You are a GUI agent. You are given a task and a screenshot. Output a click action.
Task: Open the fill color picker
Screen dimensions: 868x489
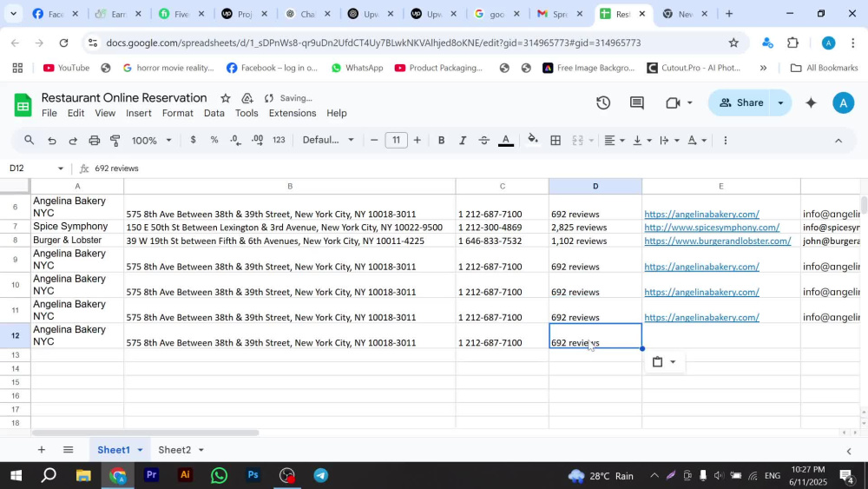pos(533,140)
